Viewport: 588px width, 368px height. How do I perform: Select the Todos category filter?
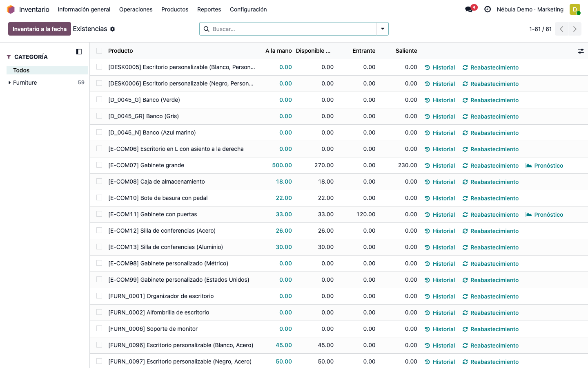pos(47,70)
